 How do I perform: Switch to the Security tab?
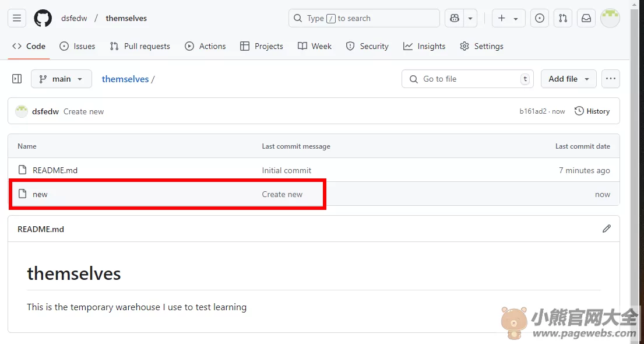pos(367,46)
